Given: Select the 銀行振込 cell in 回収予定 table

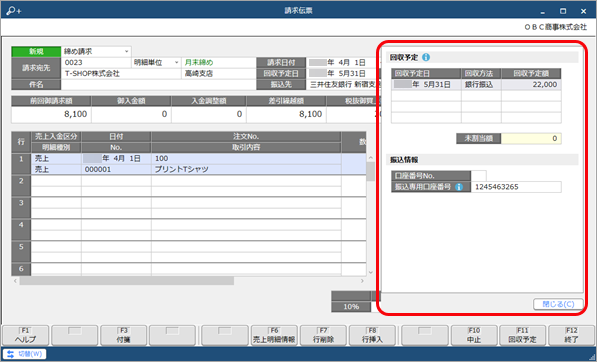Looking at the screenshot, I should (x=481, y=85).
